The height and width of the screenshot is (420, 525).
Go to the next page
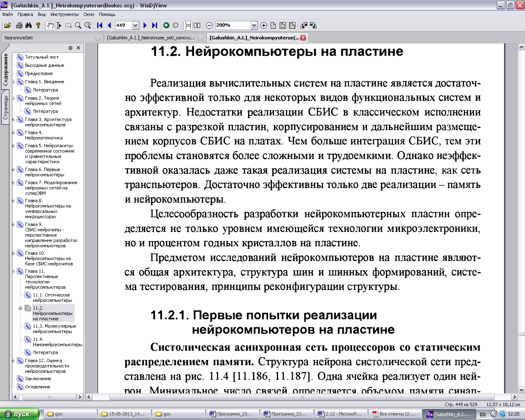click(145, 25)
